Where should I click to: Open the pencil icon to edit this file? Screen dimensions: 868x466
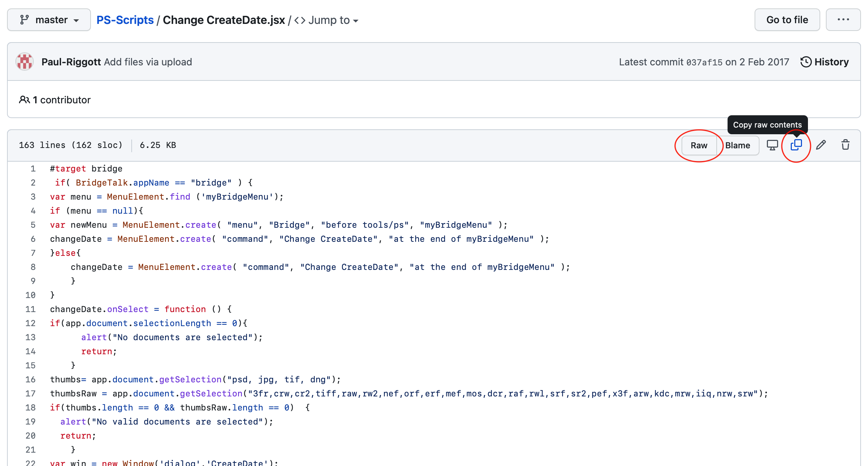click(x=821, y=145)
